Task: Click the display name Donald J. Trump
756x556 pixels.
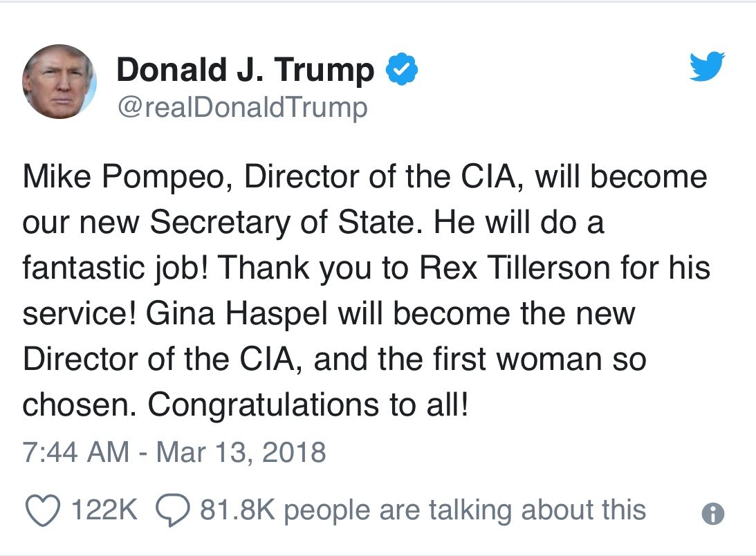Action: click(x=245, y=70)
